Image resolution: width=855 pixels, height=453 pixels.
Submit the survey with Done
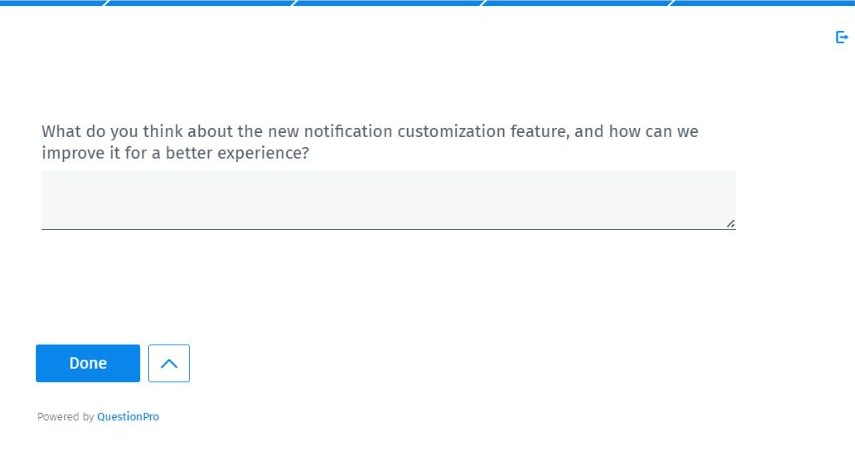point(88,363)
